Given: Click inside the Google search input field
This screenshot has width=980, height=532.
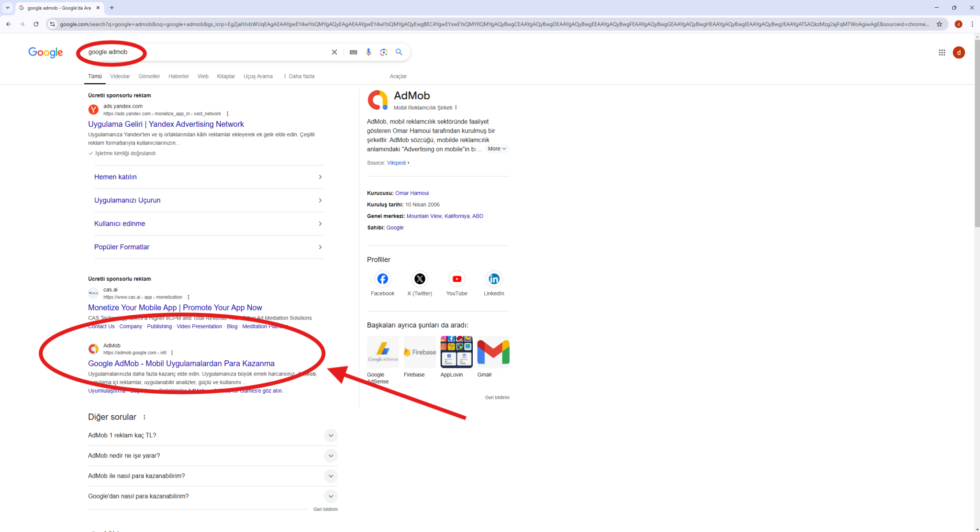Looking at the screenshot, I should 215,52.
